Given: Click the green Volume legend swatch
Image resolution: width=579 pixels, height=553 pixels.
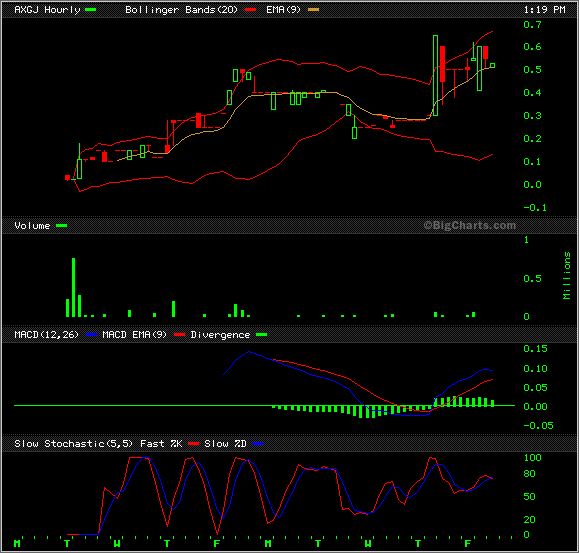Looking at the screenshot, I should pos(62,226).
